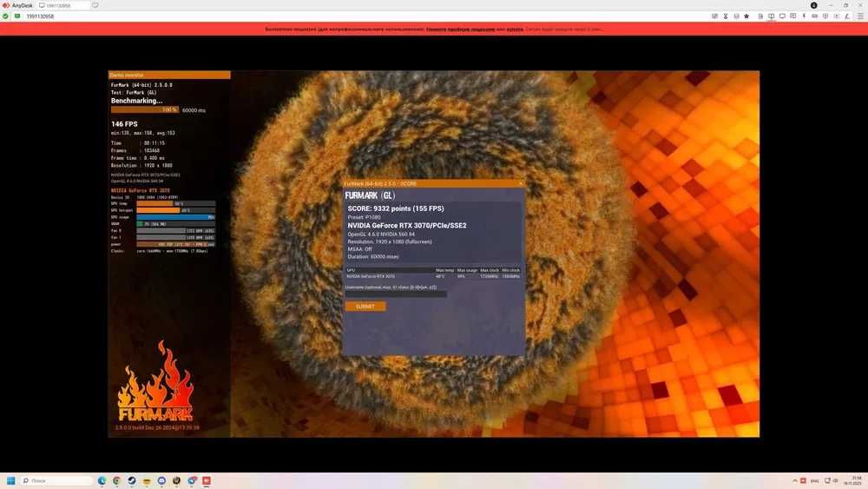Image resolution: width=868 pixels, height=489 pixels.
Task: Focus the username input field above SUBMIT
Action: [396, 294]
